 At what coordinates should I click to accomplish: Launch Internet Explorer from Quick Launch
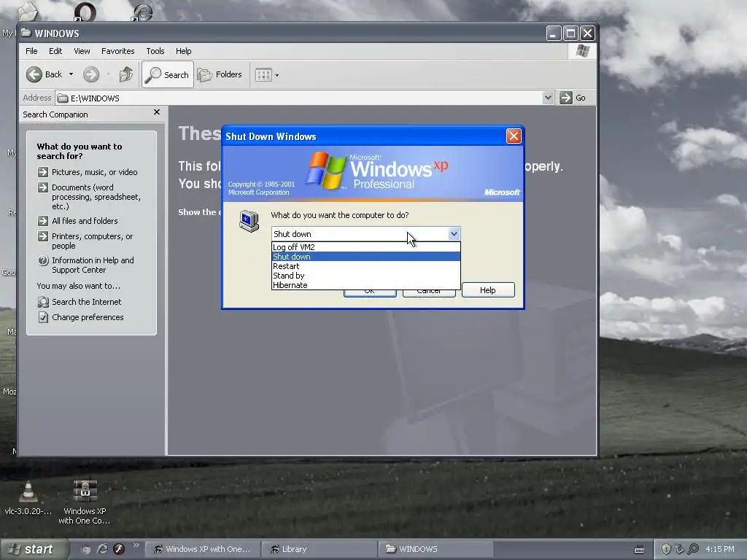[102, 549]
